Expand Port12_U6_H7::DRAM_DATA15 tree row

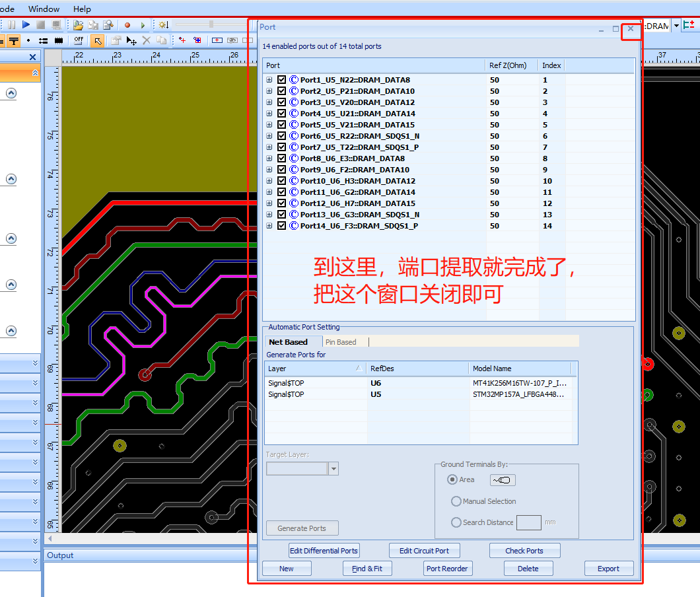[269, 203]
